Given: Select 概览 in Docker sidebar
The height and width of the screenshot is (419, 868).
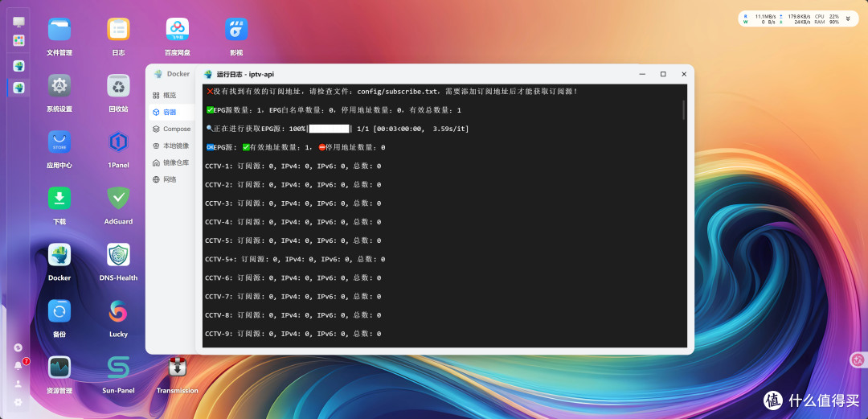Looking at the screenshot, I should click(x=171, y=96).
